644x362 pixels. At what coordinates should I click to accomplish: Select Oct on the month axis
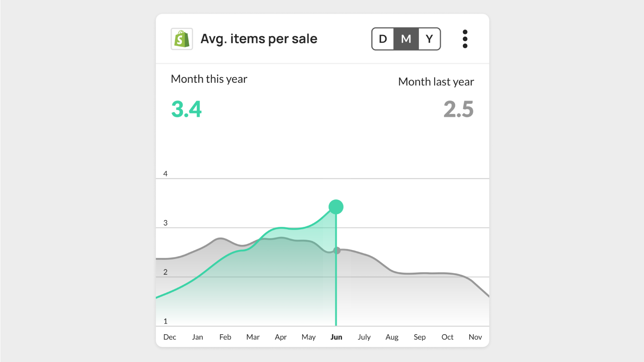[447, 337]
